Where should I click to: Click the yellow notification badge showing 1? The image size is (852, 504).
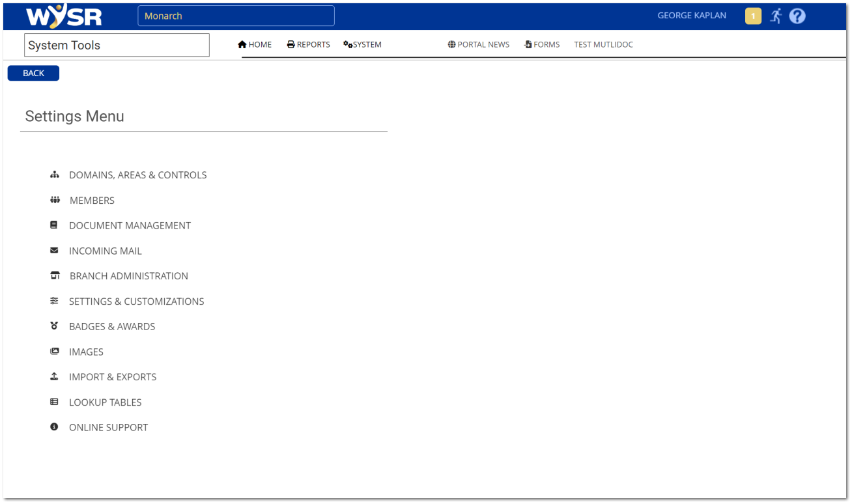click(x=753, y=15)
